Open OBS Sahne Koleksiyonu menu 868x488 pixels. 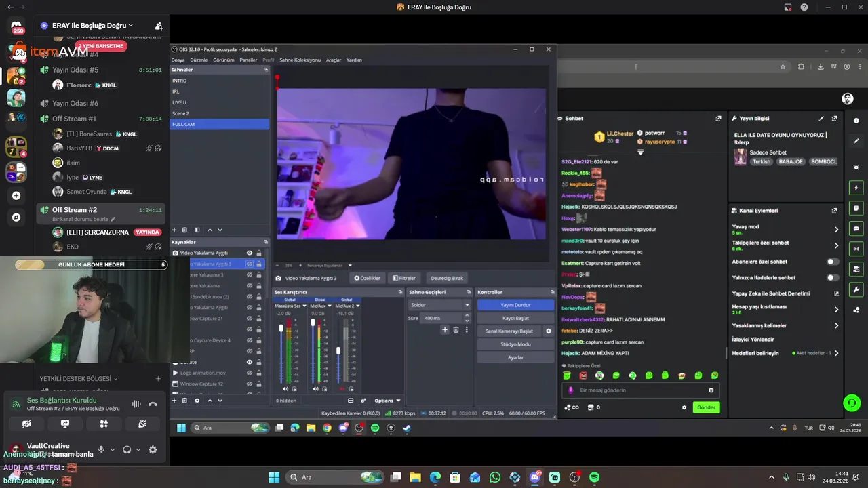pyautogui.click(x=300, y=60)
